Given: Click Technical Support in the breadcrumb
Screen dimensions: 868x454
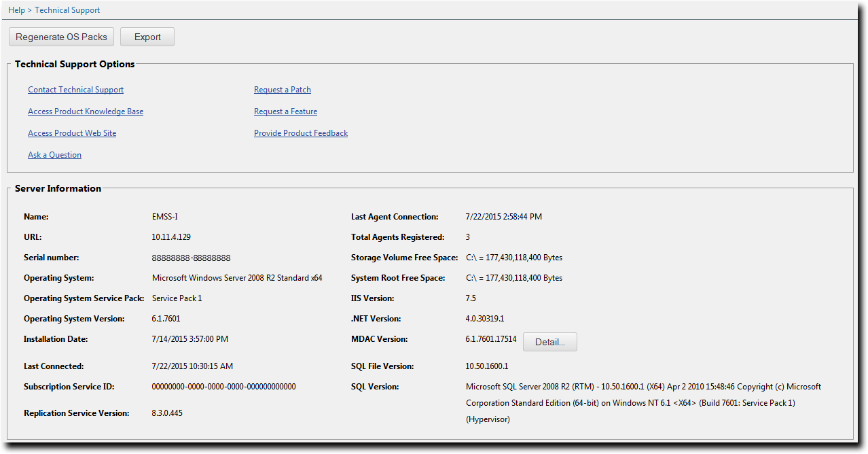Looking at the screenshot, I should [x=67, y=10].
